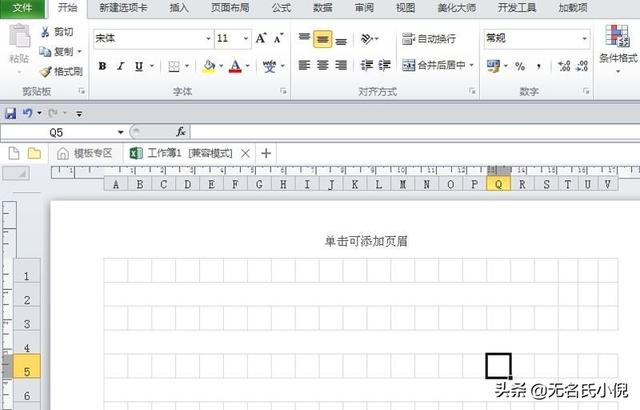Switch to the 插入 ribbon tab
This screenshot has width=640, height=410.
click(x=179, y=8)
